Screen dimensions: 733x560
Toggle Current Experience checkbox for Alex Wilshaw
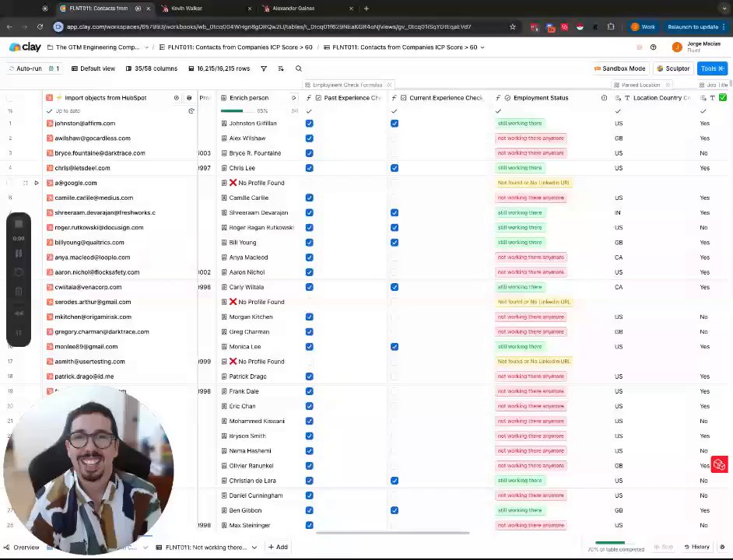point(394,138)
